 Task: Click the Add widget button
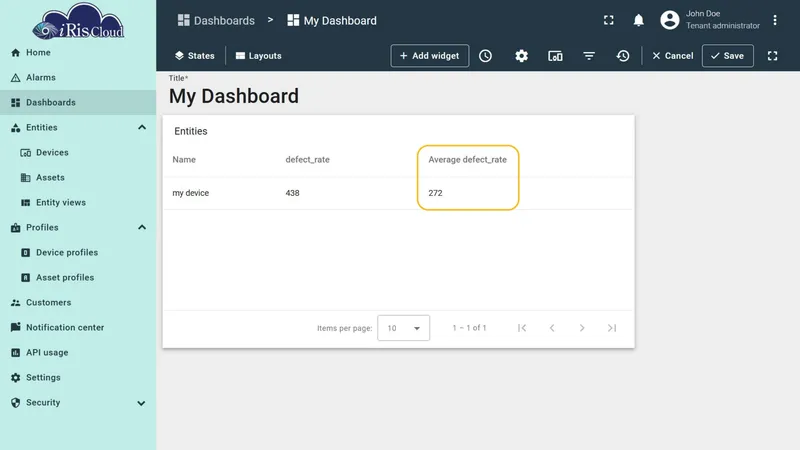(430, 56)
